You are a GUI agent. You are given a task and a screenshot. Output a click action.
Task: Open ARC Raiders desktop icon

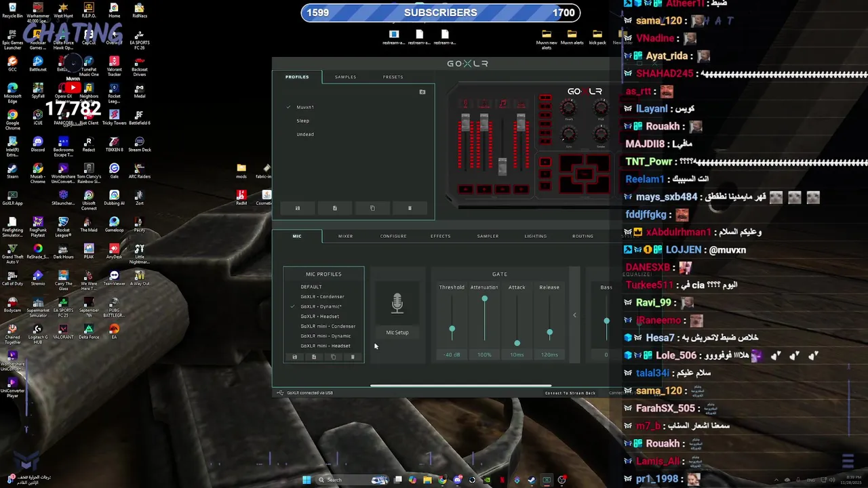(x=140, y=171)
